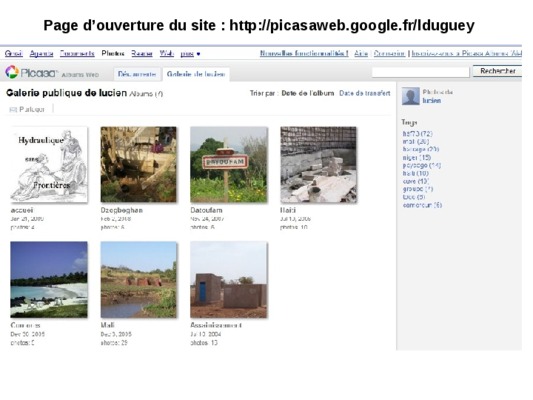
Task: Open the Comores beach album thumbnail
Action: point(49,280)
